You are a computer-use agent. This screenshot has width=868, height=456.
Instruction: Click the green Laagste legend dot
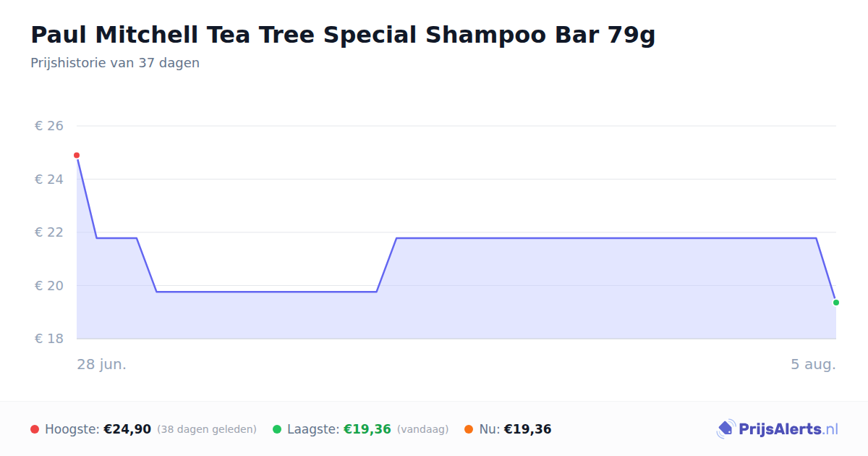277,429
